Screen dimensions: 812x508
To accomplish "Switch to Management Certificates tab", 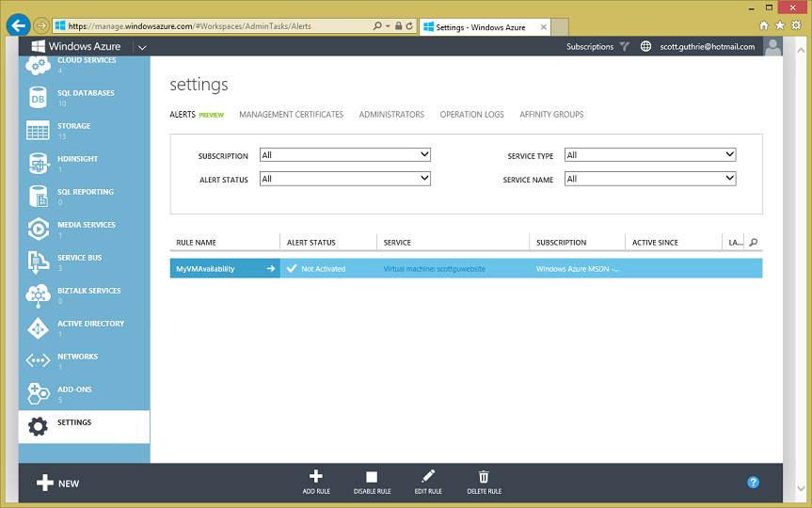I will [291, 115].
